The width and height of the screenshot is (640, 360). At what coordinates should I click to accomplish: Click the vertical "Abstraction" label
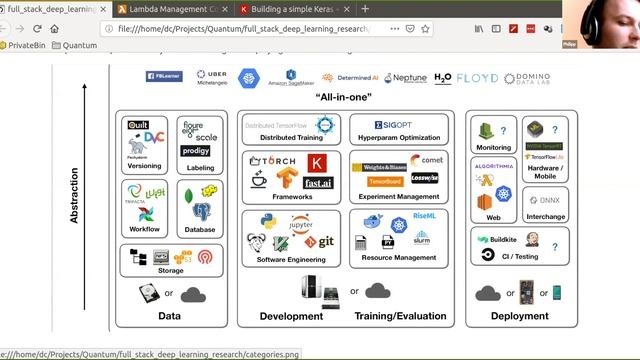pyautogui.click(x=74, y=196)
